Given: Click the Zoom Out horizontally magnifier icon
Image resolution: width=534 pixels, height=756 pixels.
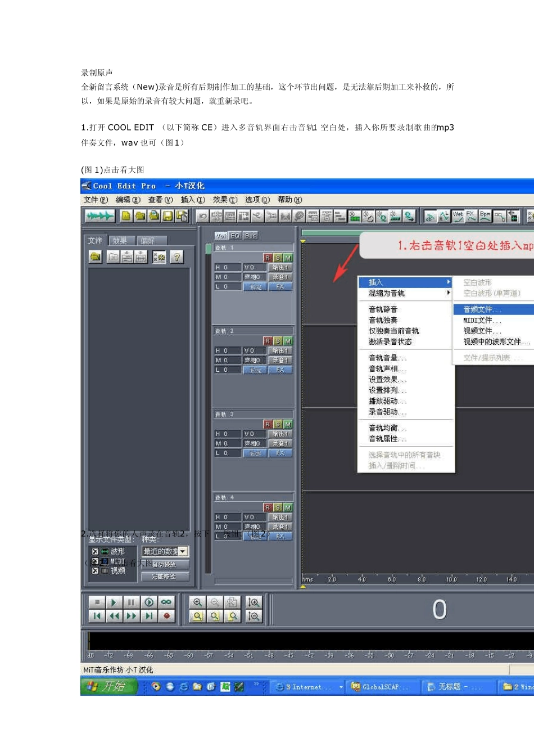Looking at the screenshot, I should tap(215, 602).
